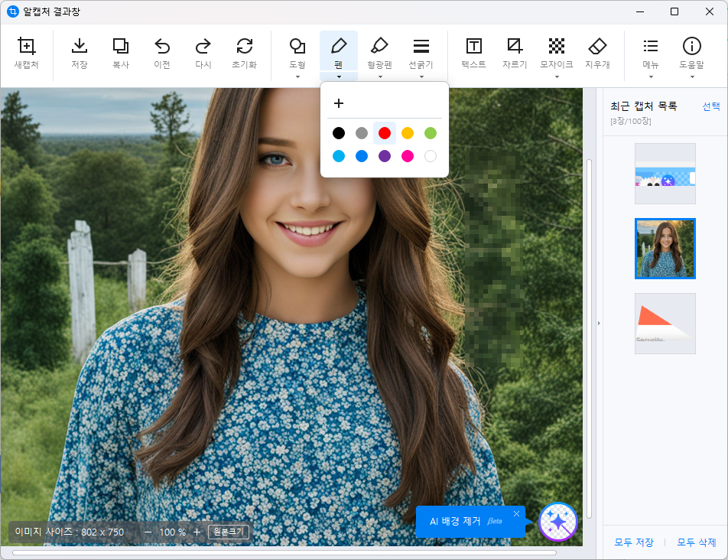728x560 pixels.
Task: Select the red triangle capture thumbnail
Action: (665, 323)
